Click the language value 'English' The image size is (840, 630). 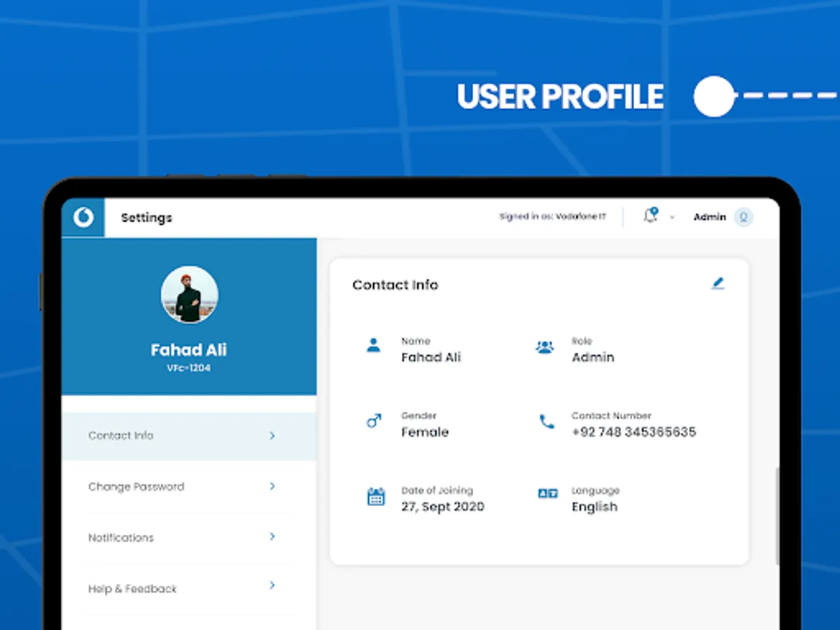point(594,507)
